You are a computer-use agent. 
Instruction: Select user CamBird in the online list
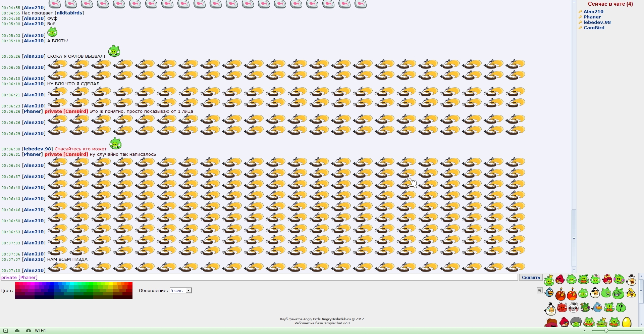[x=594, y=28]
